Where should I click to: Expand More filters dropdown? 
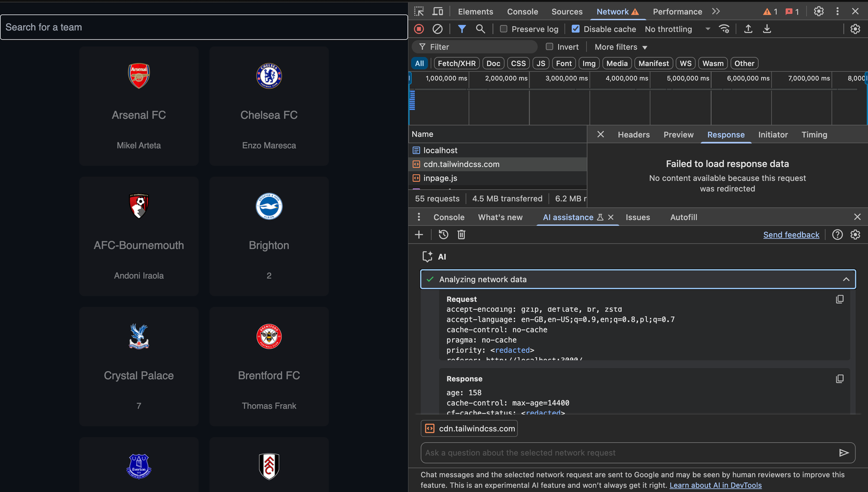coord(621,47)
